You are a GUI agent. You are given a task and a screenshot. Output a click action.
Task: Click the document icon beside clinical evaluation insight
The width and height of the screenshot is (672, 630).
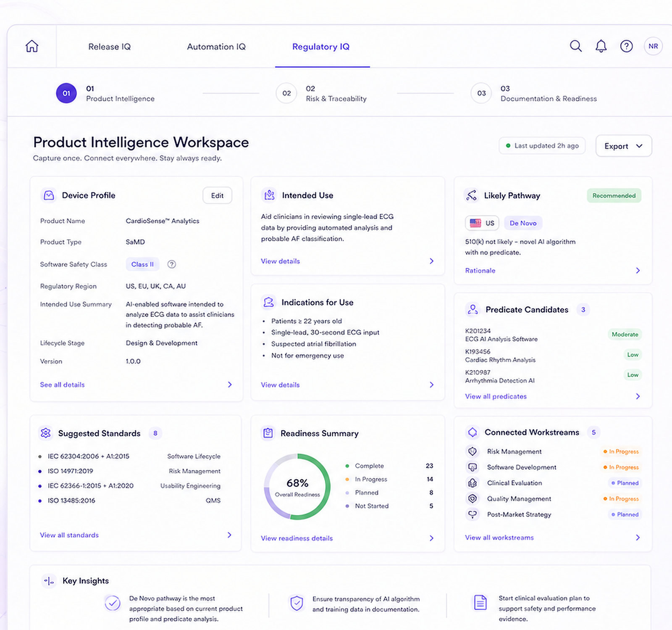coord(480,602)
